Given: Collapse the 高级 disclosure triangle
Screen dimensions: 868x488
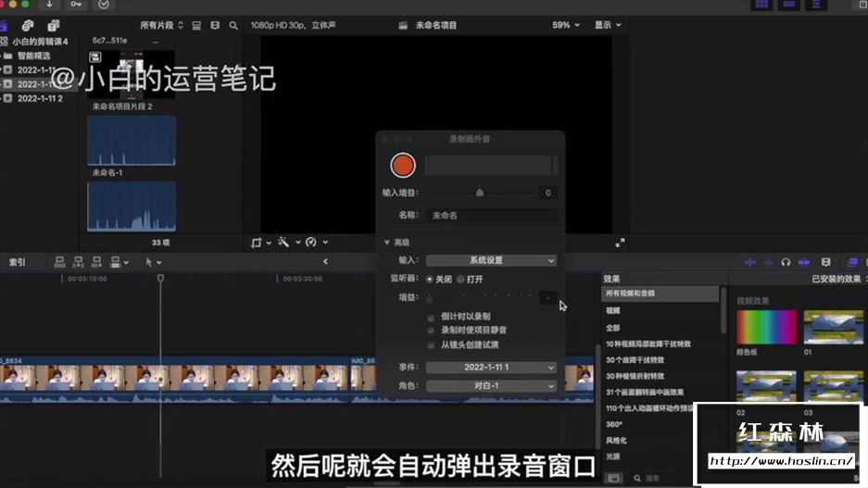Looking at the screenshot, I should point(386,243).
